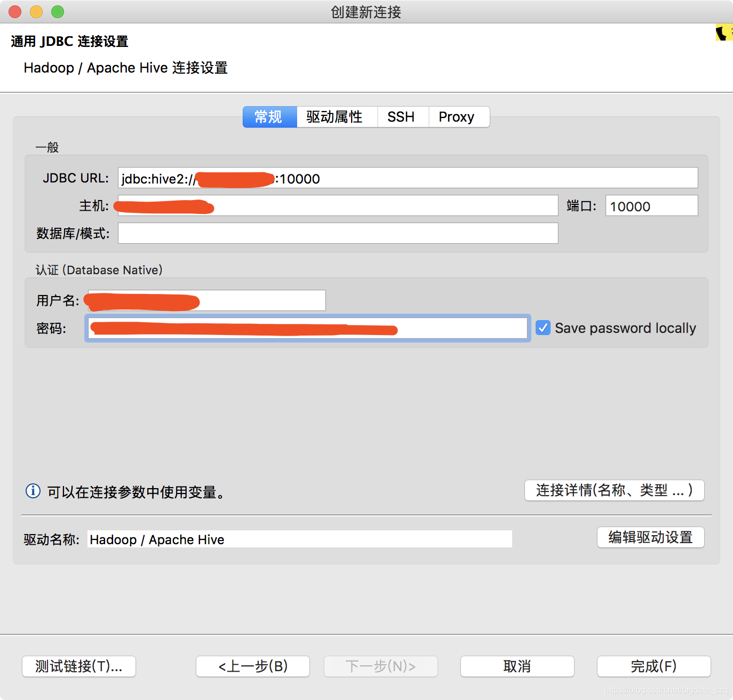Viewport: 733px width, 700px height.
Task: Close the window with the red button
Action: [15, 11]
